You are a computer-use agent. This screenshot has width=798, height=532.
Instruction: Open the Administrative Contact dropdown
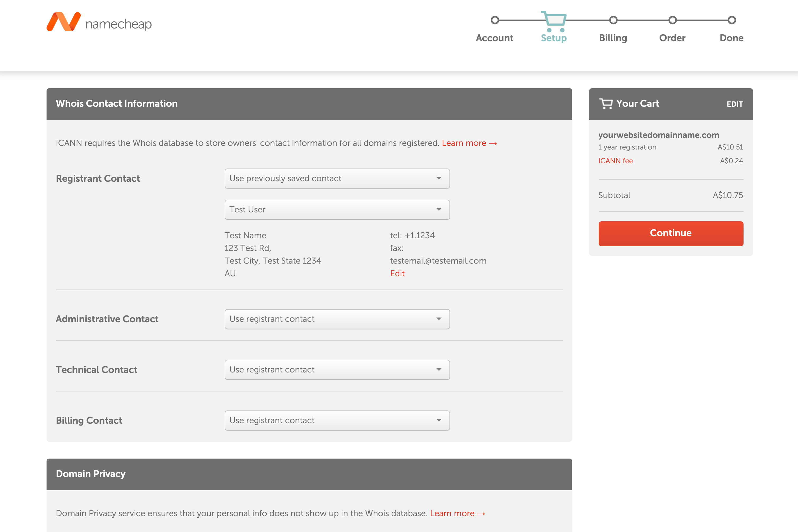point(337,319)
